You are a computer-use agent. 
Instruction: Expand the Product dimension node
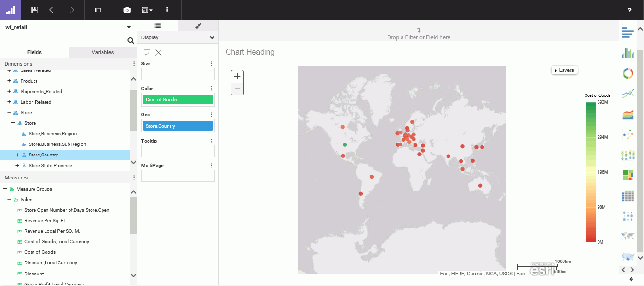pyautogui.click(x=9, y=81)
